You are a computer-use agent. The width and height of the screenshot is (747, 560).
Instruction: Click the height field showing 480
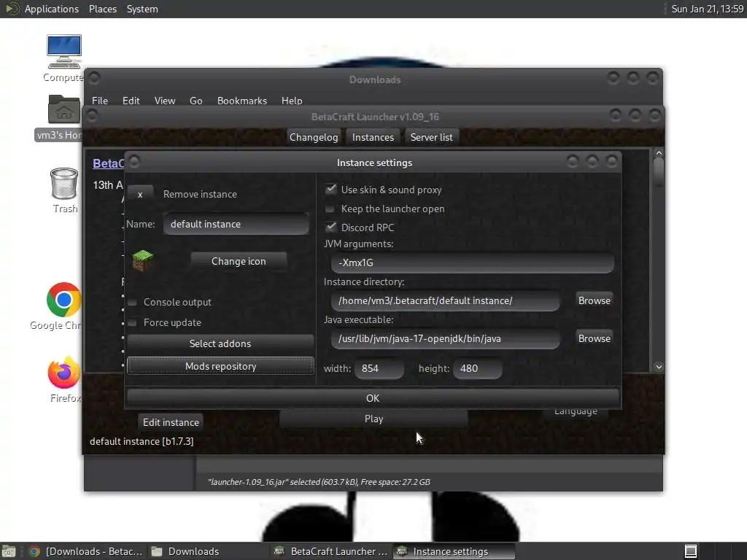click(477, 368)
